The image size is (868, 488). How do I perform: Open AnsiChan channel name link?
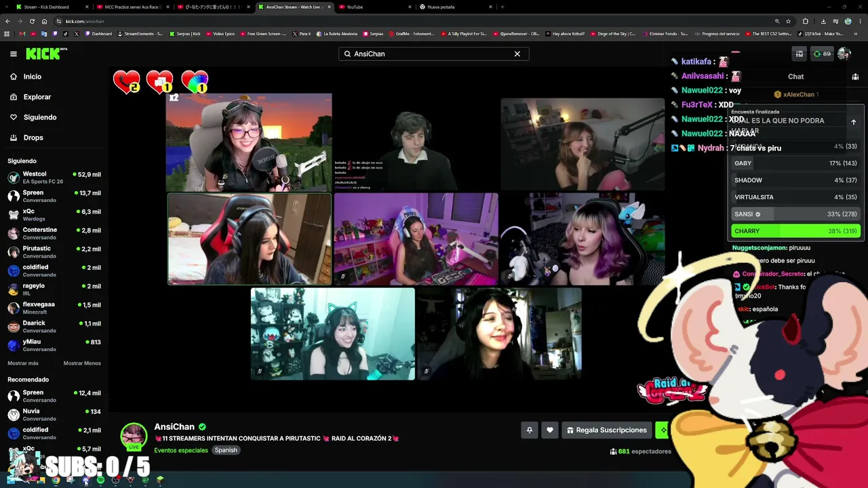pos(174,427)
